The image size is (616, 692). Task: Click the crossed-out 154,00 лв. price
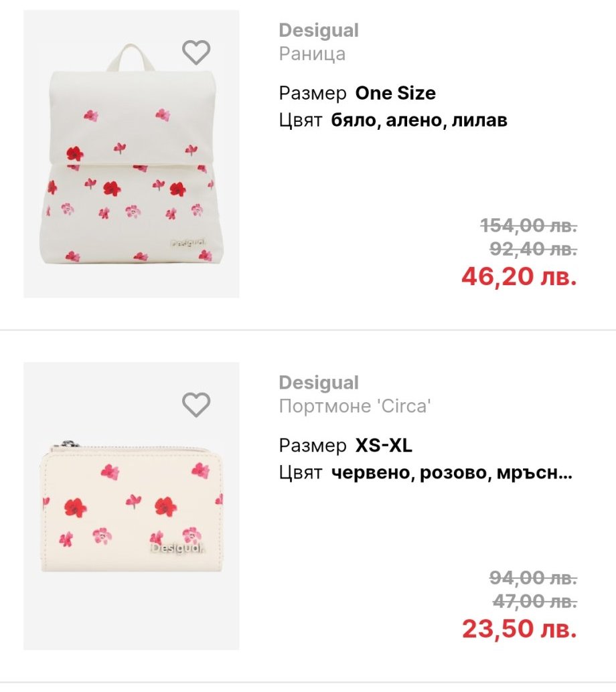coord(528,226)
